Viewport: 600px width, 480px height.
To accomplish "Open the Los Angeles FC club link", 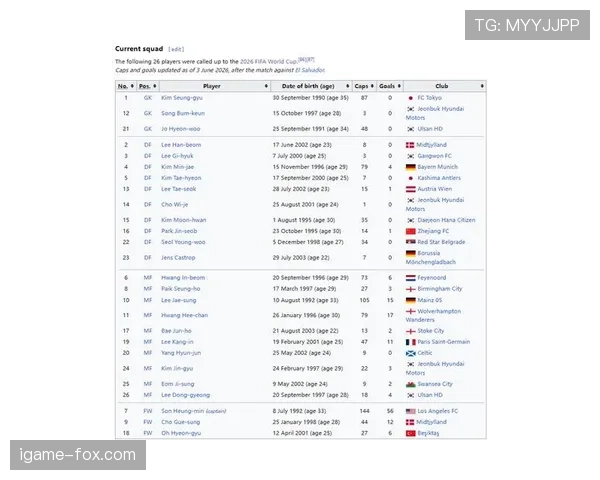I will (x=437, y=411).
